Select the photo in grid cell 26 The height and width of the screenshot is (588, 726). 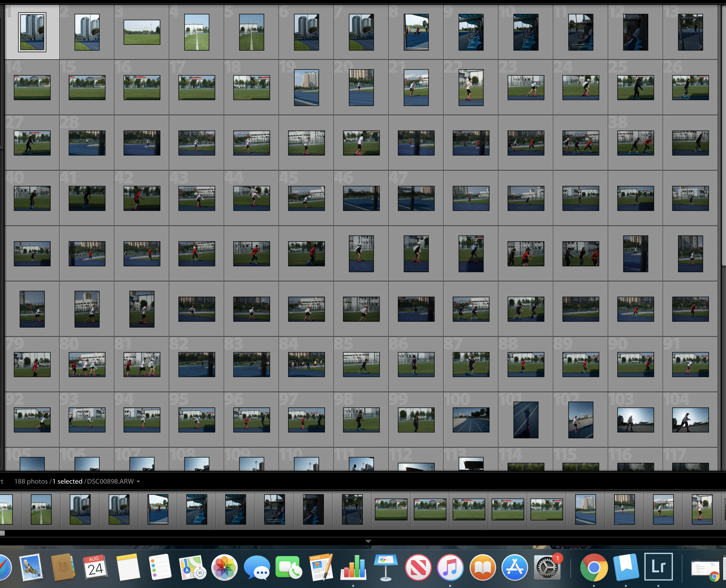pyautogui.click(x=691, y=87)
